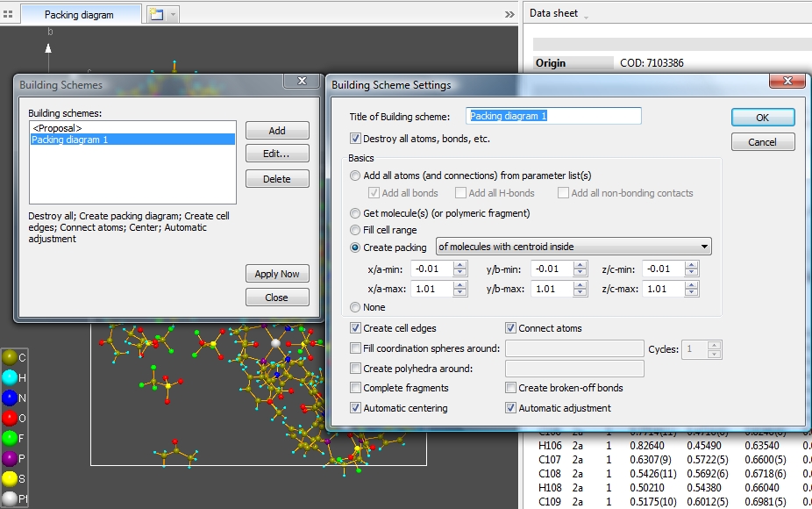
Task: Click the Oxygen red sphere in legend
Action: (9, 418)
